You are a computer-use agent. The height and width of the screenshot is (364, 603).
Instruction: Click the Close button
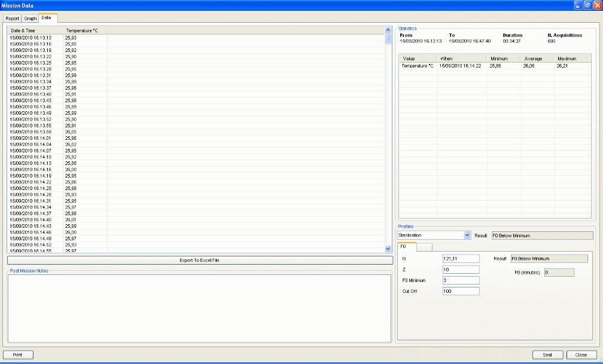tap(580, 354)
